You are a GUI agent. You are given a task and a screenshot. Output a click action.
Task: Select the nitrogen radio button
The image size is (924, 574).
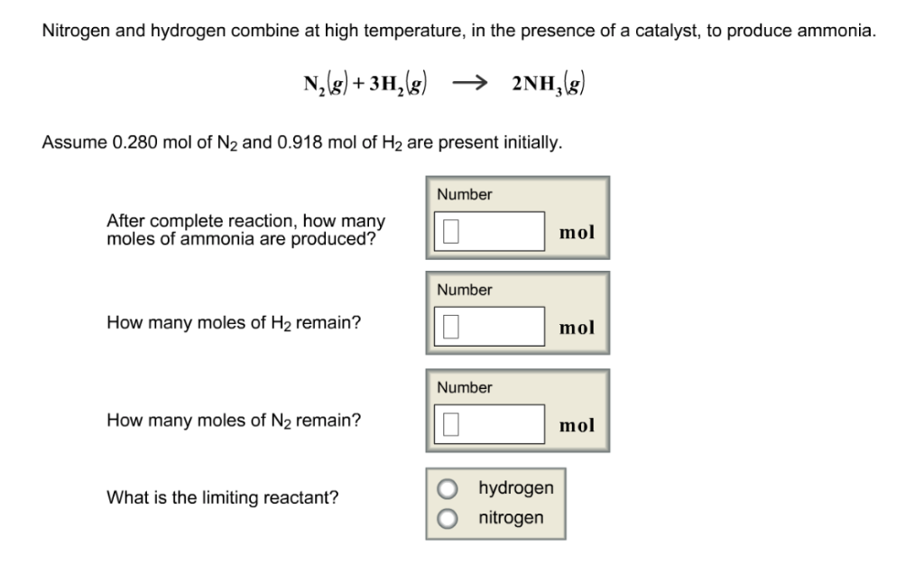click(x=448, y=517)
